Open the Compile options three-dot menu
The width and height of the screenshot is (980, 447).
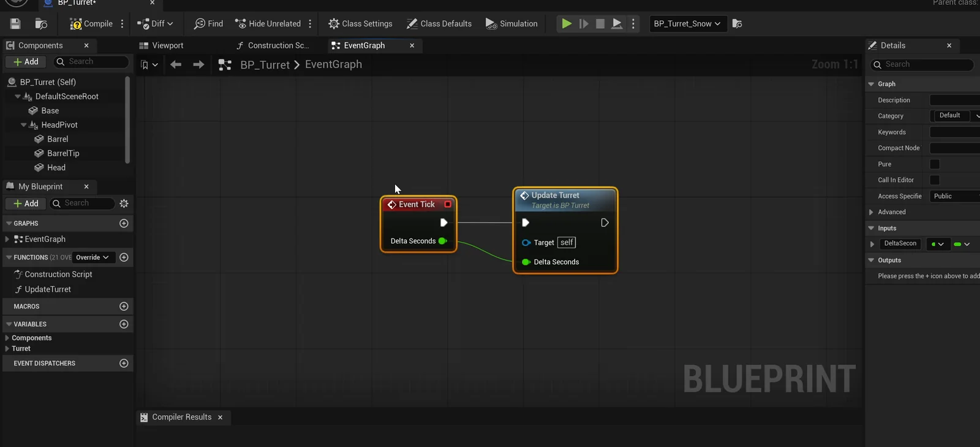click(x=123, y=24)
